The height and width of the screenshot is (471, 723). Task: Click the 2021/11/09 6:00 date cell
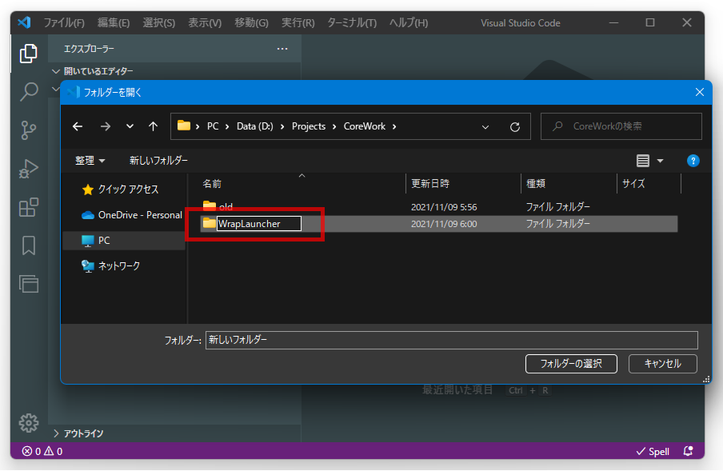tap(444, 224)
